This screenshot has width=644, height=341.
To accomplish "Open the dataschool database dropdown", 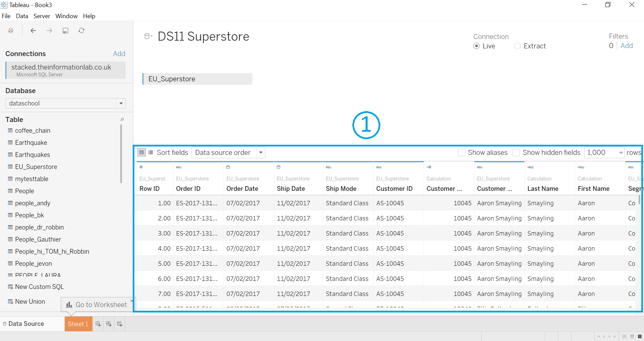I will point(121,103).
